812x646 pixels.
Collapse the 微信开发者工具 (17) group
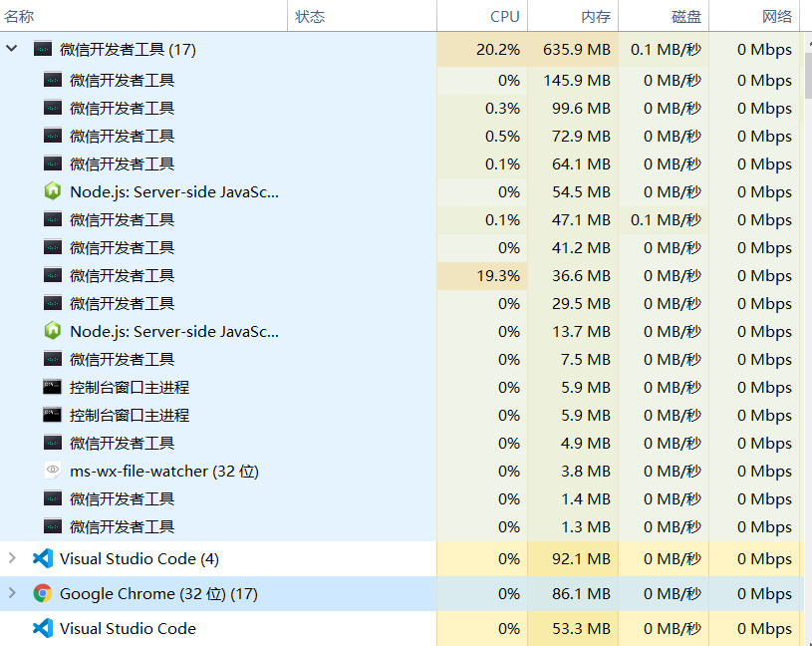[11, 49]
